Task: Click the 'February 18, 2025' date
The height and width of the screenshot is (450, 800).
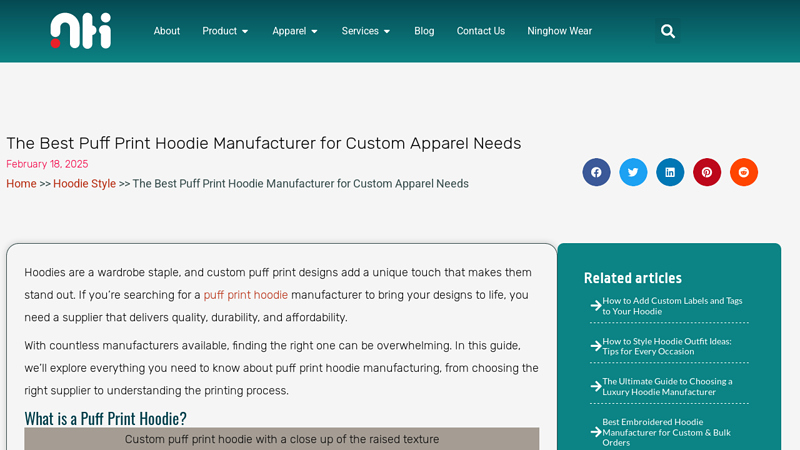Action: click(47, 164)
